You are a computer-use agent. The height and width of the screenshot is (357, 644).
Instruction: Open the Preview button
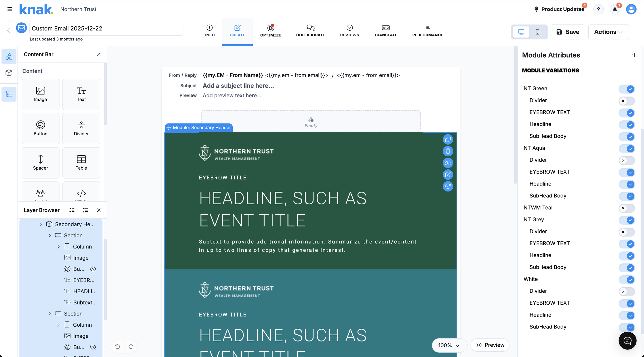pos(490,345)
